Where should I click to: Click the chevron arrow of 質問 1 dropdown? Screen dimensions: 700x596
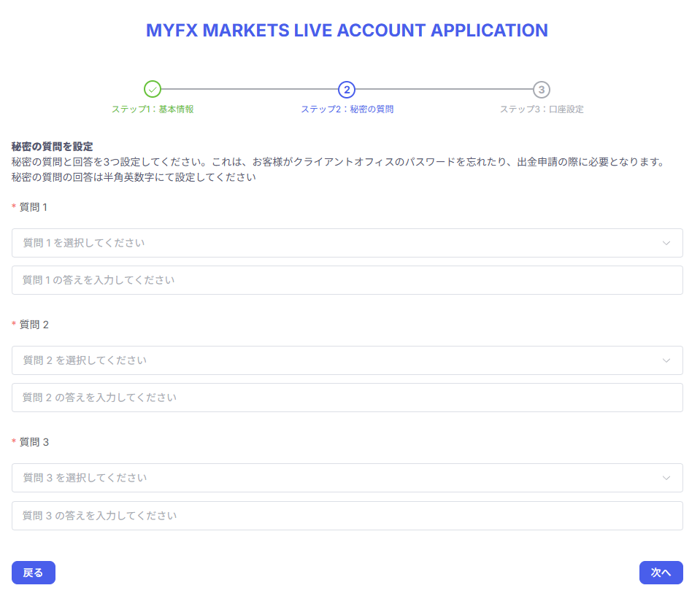(666, 243)
